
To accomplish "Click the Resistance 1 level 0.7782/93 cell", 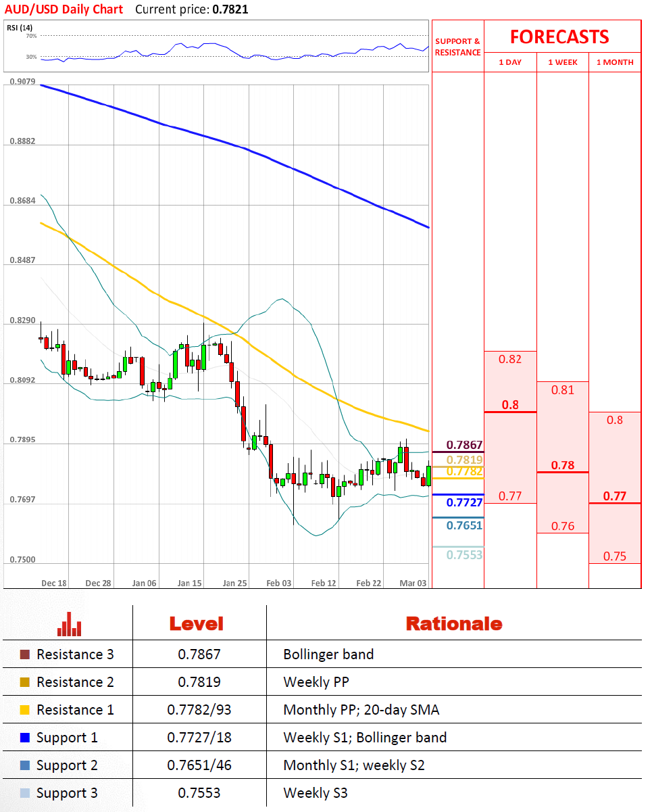I will (x=199, y=710).
